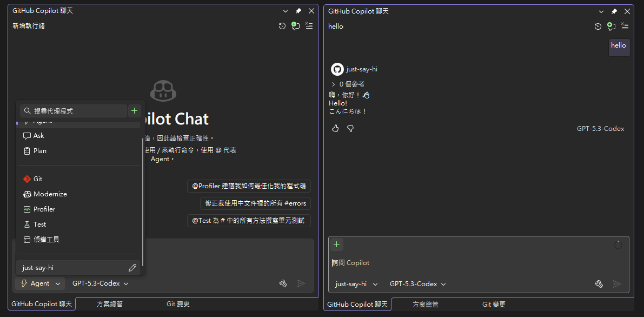The image size is (644, 317).
Task: Open the clear-threads list icon in left panel
Action: pos(309,25)
